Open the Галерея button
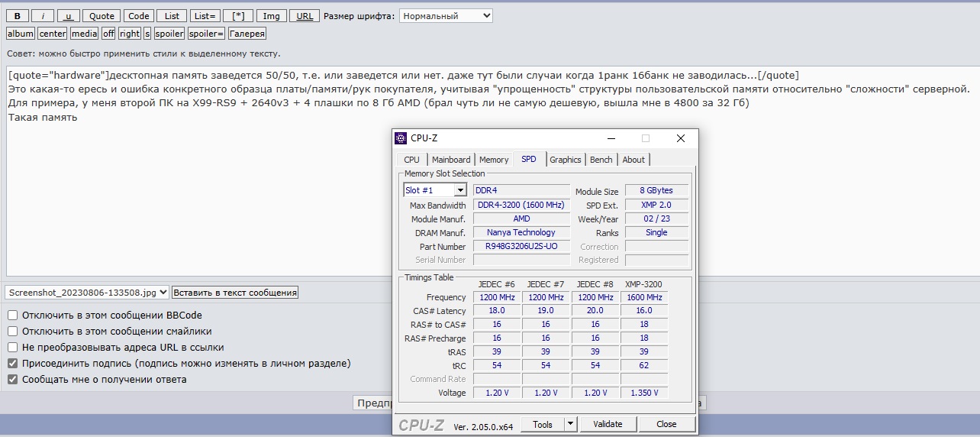The image size is (980, 437). click(247, 34)
